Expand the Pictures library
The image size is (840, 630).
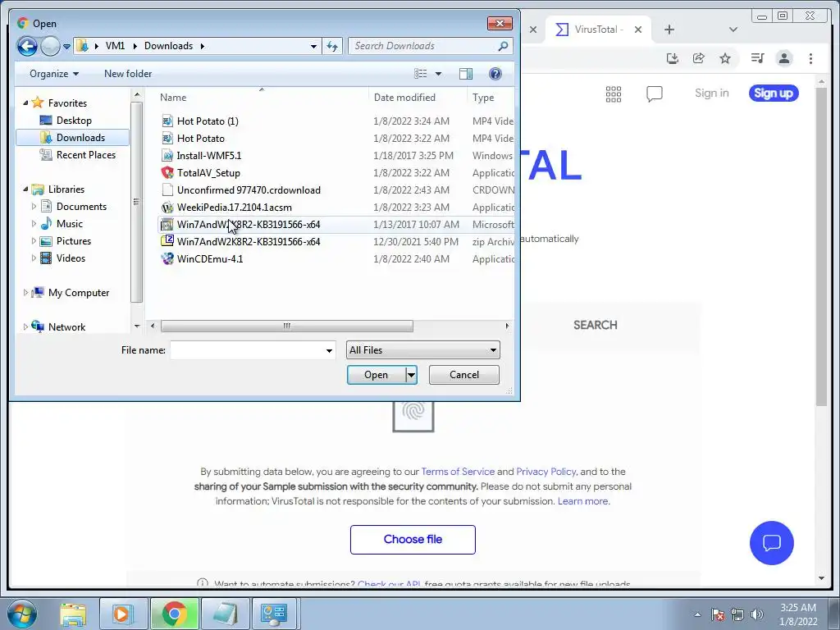34,241
